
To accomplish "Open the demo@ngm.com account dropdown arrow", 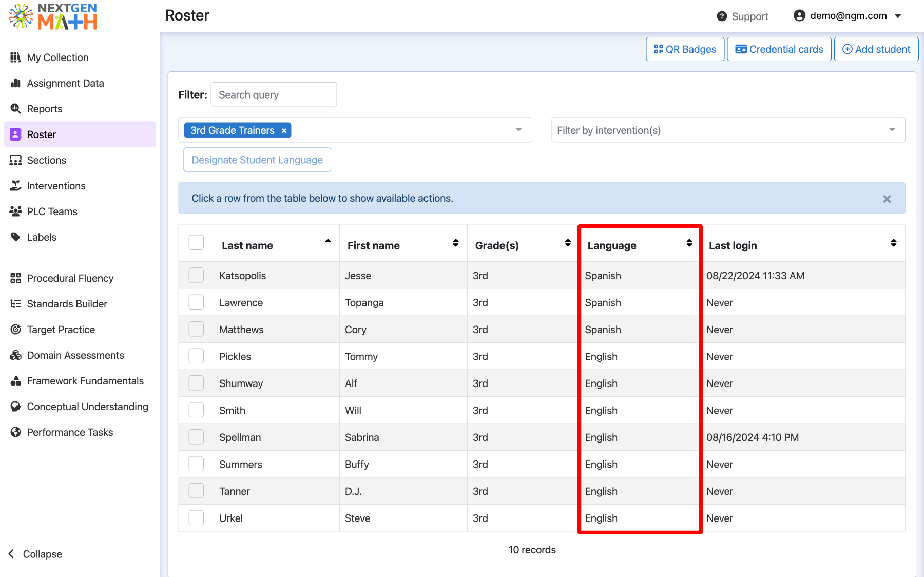I will [x=898, y=16].
